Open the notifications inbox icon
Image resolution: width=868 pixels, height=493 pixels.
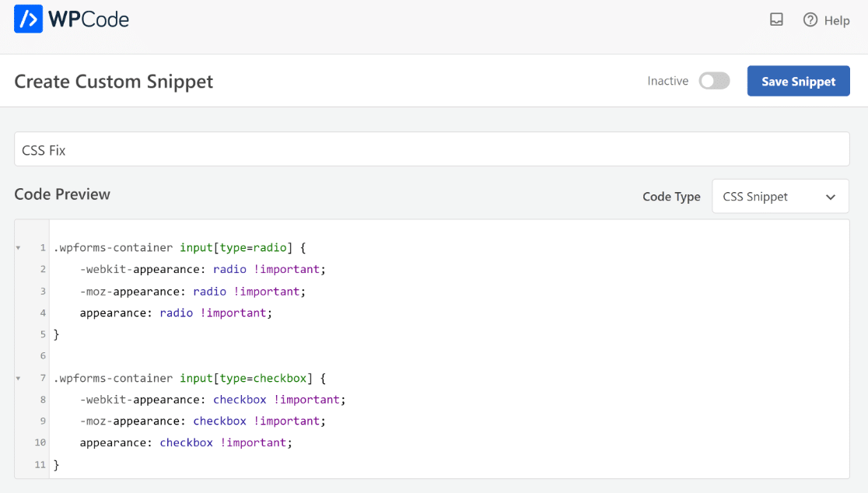click(776, 20)
